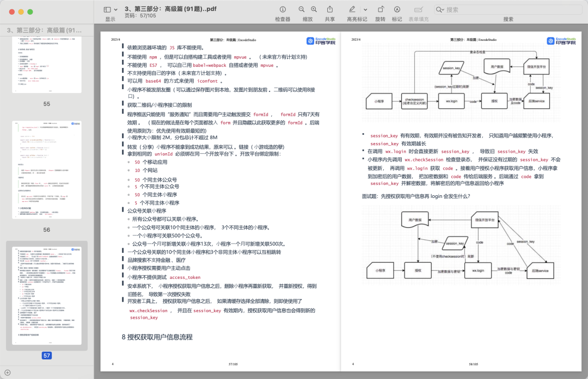Click the PDF file name in title bar
This screenshot has height=379, width=588.
(170, 9)
